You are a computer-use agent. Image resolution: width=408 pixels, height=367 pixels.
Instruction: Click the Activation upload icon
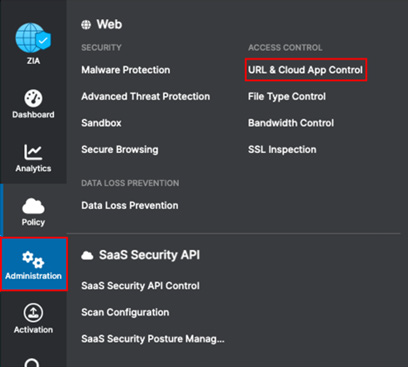click(x=33, y=313)
